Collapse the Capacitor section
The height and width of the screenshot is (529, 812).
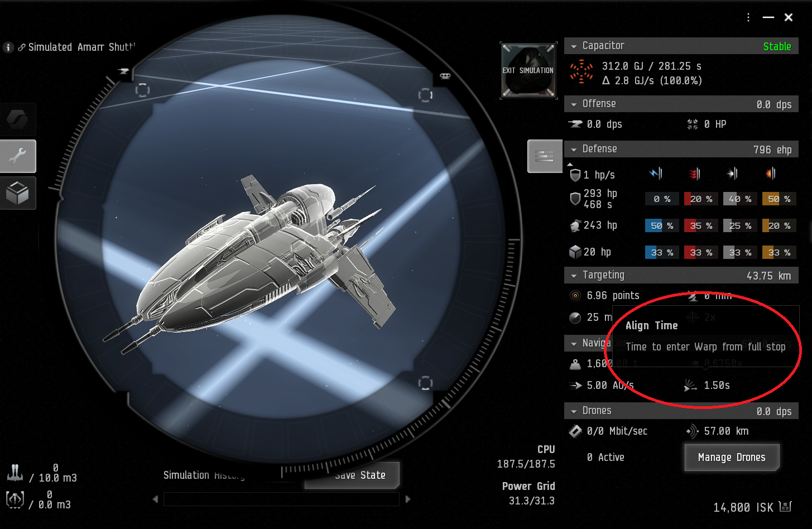click(x=574, y=46)
